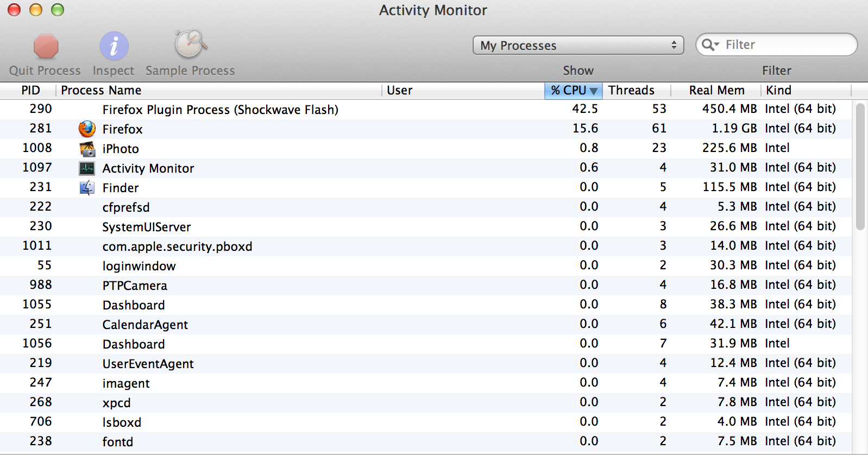Click the search magnifier icon in Filter field
Screen dimensions: 868x455
point(710,45)
